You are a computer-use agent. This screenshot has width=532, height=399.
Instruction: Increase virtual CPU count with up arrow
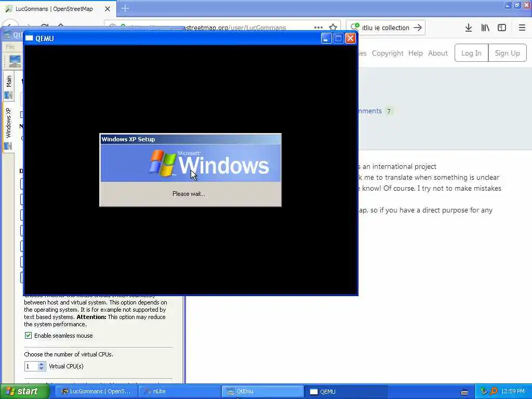point(42,364)
